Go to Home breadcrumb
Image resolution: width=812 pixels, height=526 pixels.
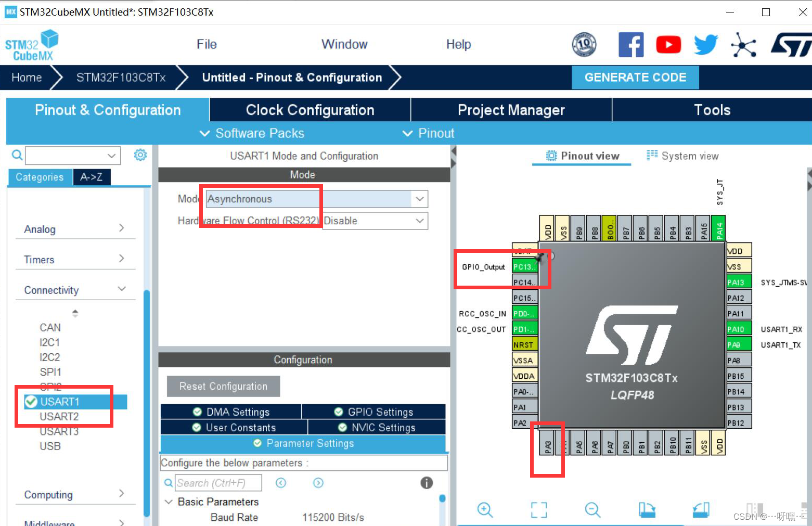[27, 78]
